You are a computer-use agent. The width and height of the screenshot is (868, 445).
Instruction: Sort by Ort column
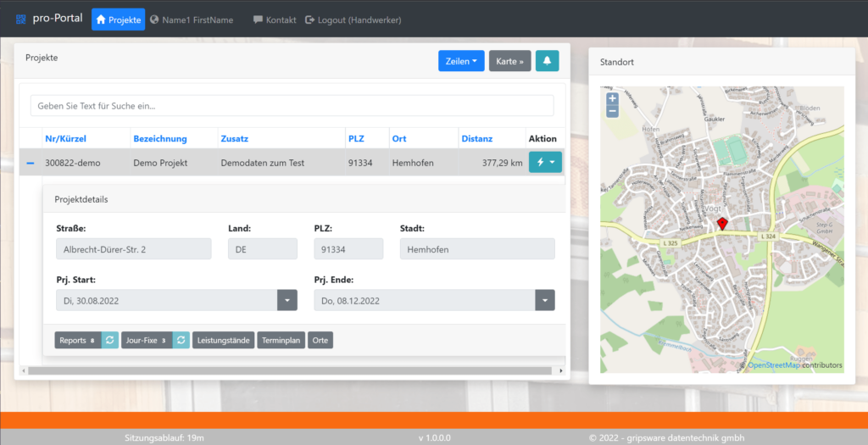(x=399, y=138)
